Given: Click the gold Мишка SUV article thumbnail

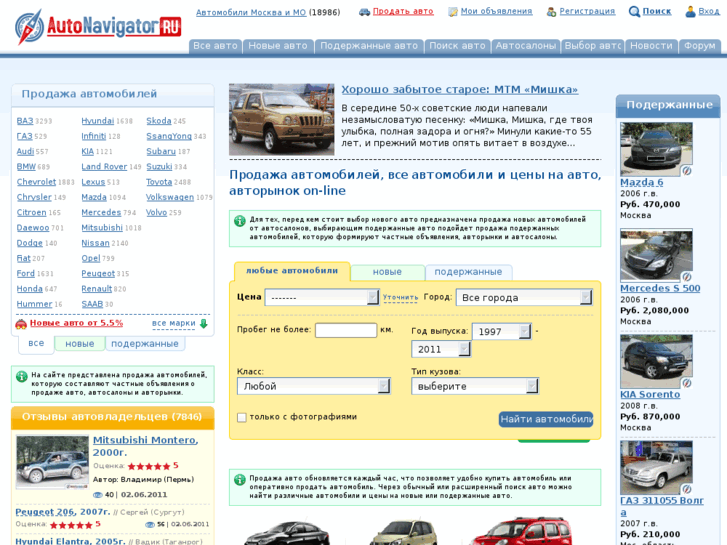Looking at the screenshot, I should (281, 120).
